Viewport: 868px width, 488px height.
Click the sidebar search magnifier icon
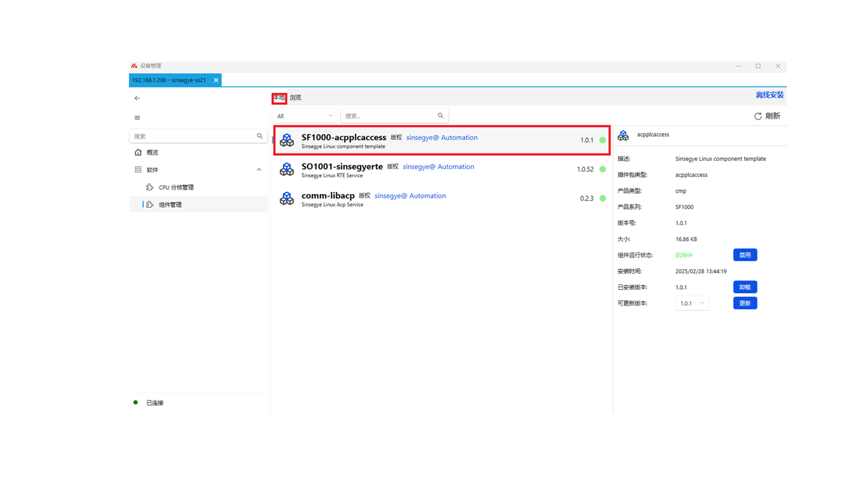coord(259,136)
